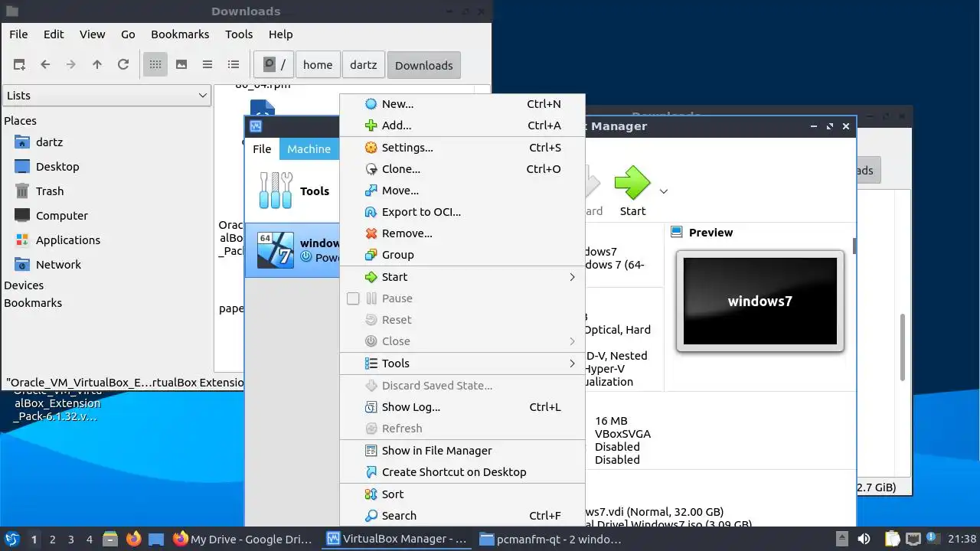Switch to compact list view
Screen dimensions: 980x551
tap(207, 65)
